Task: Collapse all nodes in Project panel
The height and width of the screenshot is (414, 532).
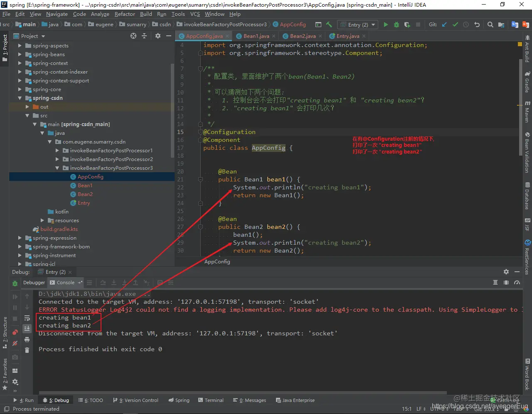Action: click(x=144, y=36)
